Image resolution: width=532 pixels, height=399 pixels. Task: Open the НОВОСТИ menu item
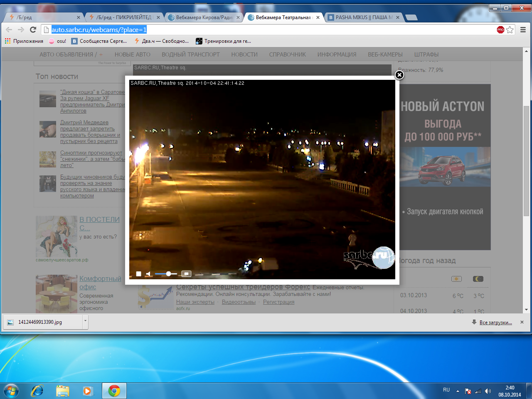(244, 54)
